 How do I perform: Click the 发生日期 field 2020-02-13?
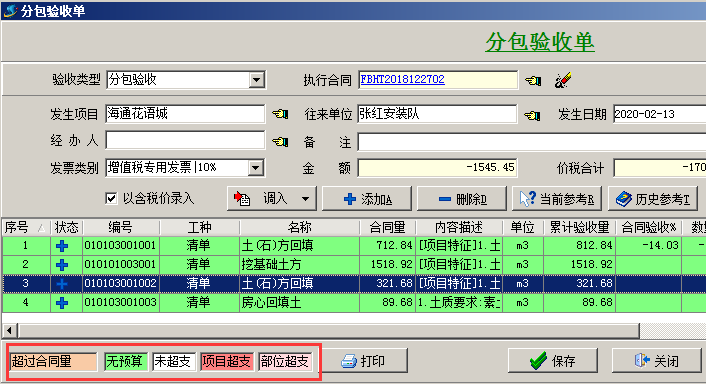(x=660, y=114)
